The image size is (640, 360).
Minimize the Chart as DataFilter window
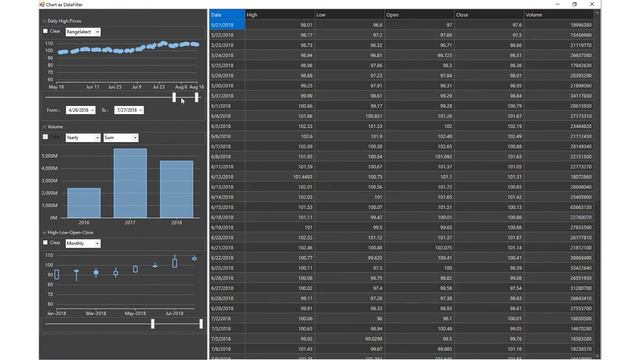tap(558, 4)
